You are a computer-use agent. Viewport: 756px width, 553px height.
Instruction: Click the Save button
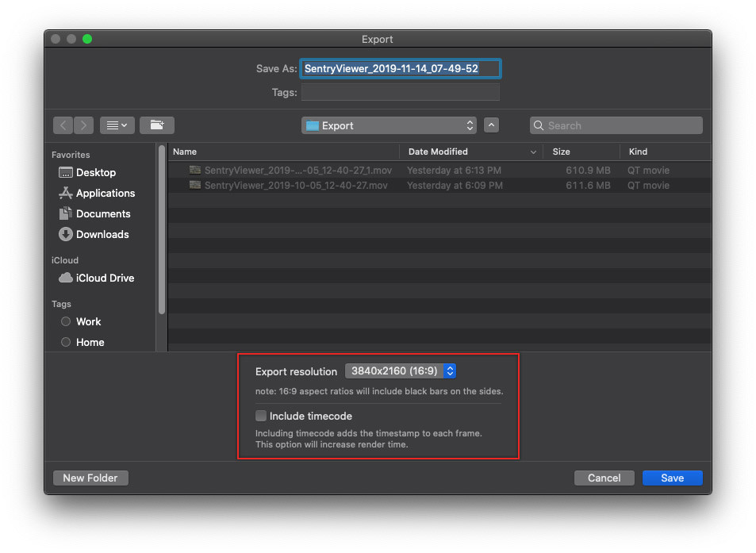click(672, 478)
